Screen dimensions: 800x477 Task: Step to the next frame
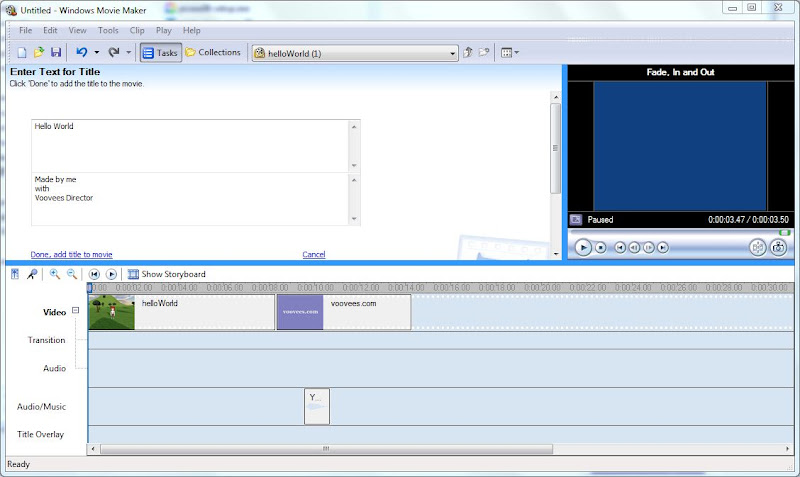(x=648, y=247)
